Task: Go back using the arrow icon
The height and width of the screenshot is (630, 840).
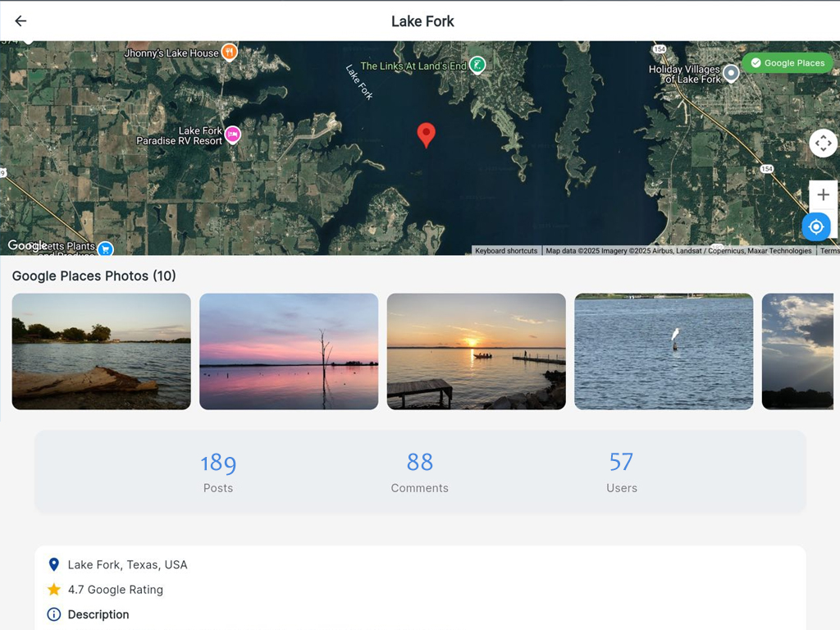Action: coord(21,21)
